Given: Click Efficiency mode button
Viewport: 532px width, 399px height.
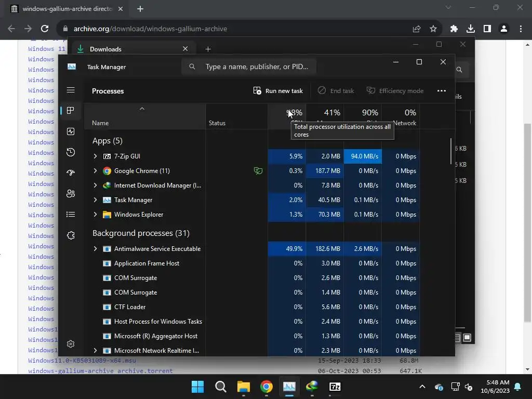Looking at the screenshot, I should (x=395, y=90).
